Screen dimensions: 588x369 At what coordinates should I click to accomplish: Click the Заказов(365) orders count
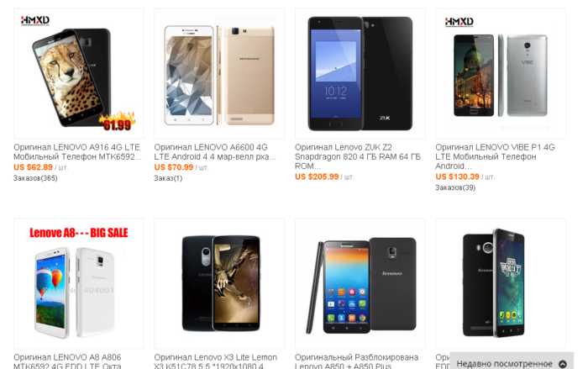[x=35, y=178]
